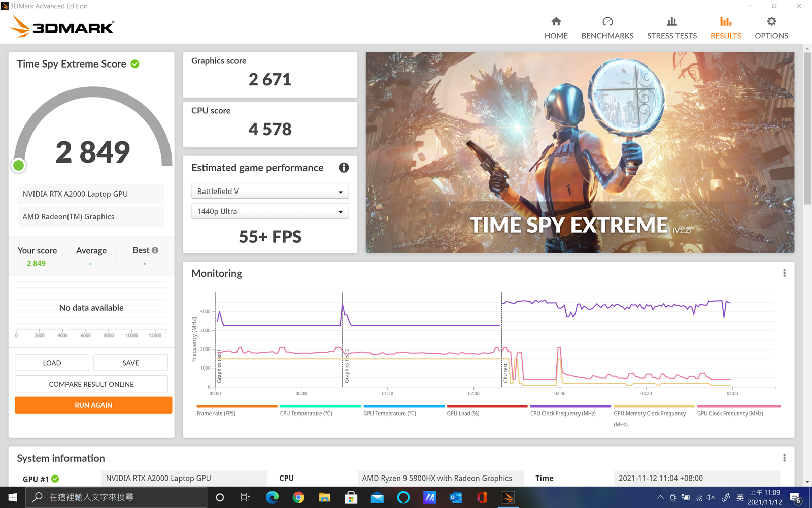The height and width of the screenshot is (508, 812).
Task: Go to Benchmarks via speedometer icon
Action: (607, 22)
